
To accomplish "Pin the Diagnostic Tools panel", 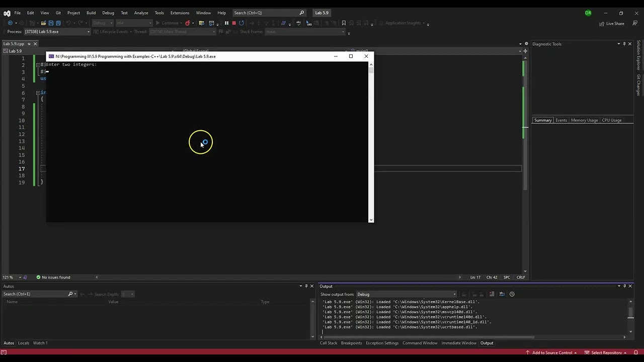I will (x=624, y=44).
